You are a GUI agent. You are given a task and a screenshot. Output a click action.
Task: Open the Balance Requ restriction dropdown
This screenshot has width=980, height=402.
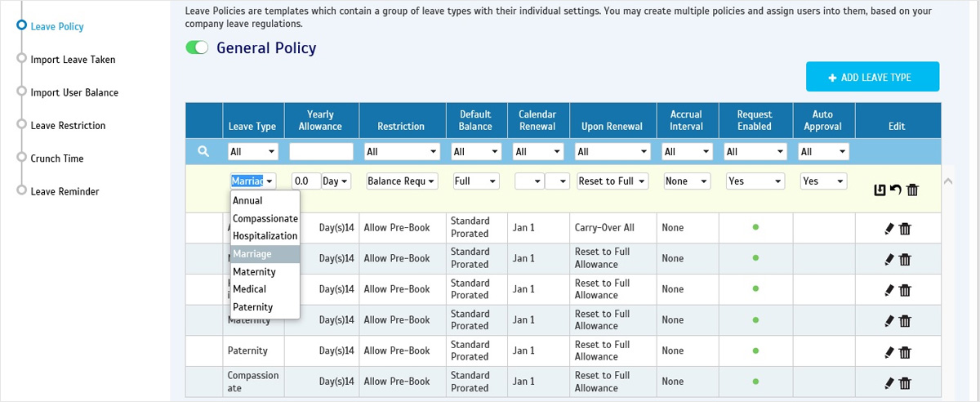click(402, 181)
